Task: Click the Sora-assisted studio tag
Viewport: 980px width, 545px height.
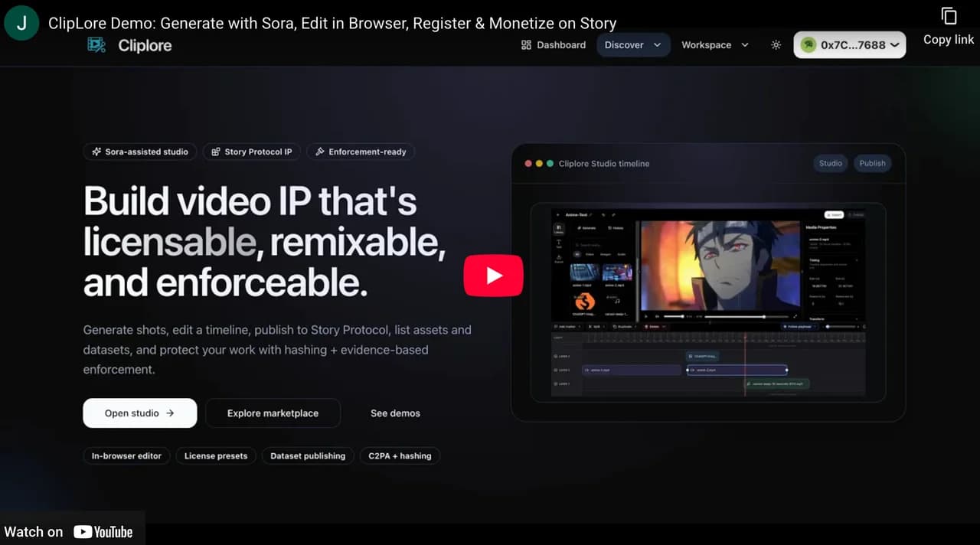Action: (x=140, y=152)
